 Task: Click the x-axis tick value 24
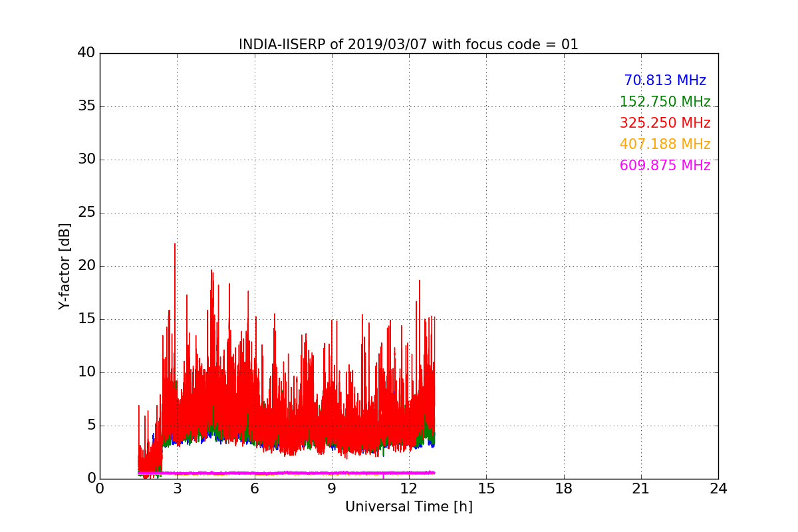click(x=718, y=489)
